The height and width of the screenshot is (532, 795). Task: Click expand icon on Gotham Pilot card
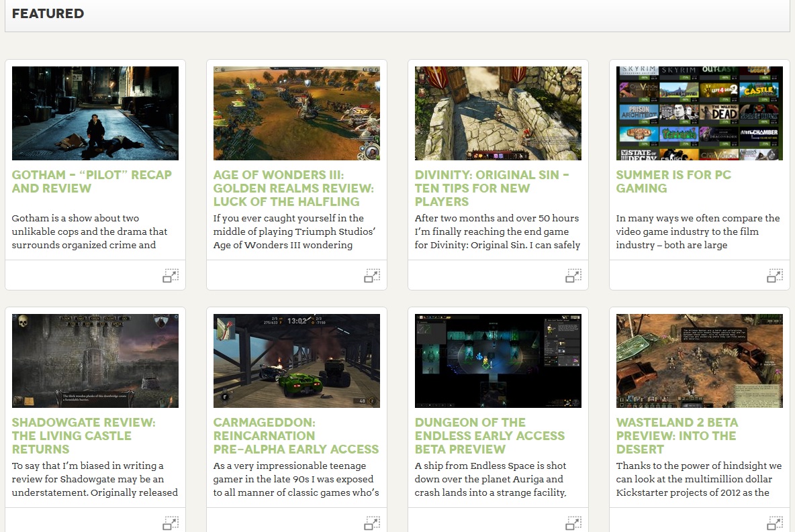tap(171, 275)
